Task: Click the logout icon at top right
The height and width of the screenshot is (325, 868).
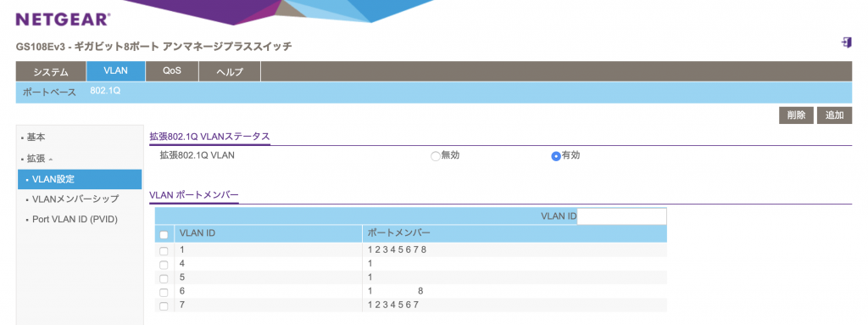Action: click(x=846, y=42)
